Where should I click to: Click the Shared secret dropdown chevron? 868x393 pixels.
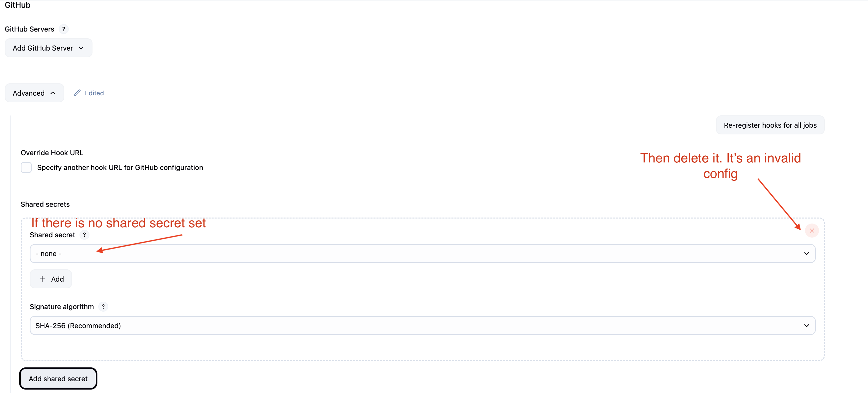[x=807, y=254]
